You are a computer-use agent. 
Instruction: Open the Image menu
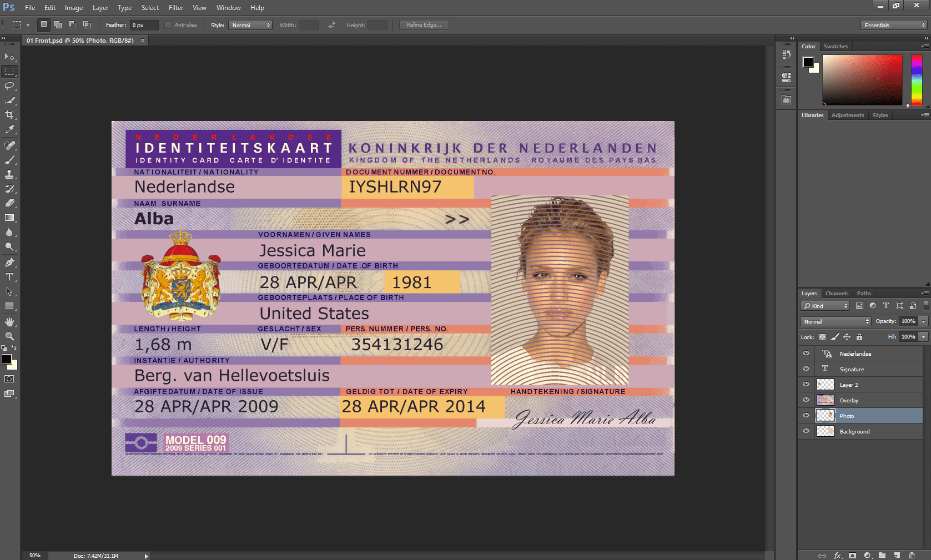click(x=73, y=8)
